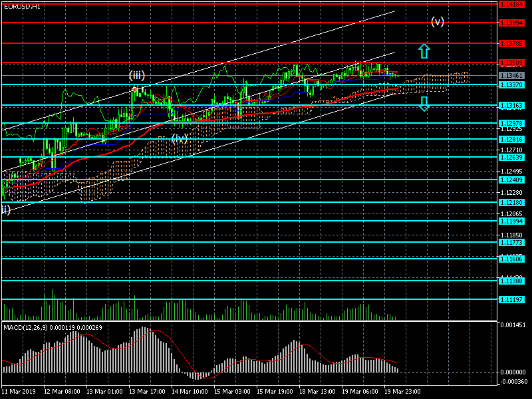Click the cyan 1.13370 price level label
This screenshot has width=532, height=399.
click(511, 85)
